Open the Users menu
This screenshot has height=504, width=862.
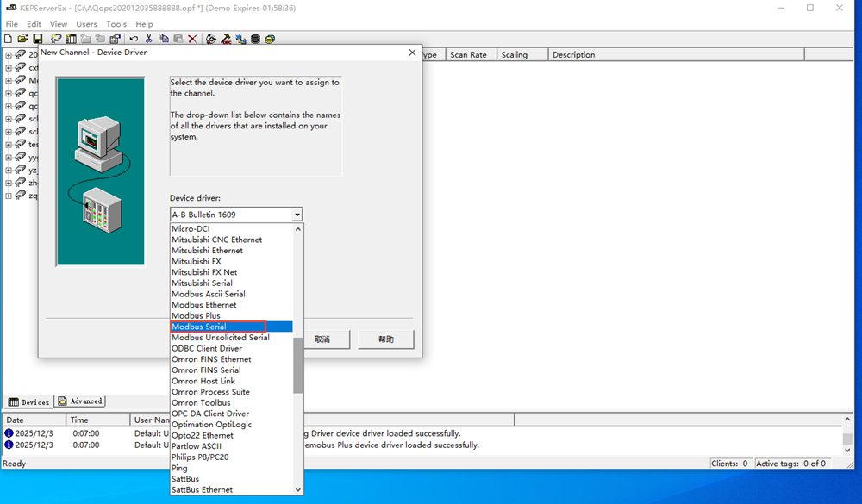pos(86,24)
